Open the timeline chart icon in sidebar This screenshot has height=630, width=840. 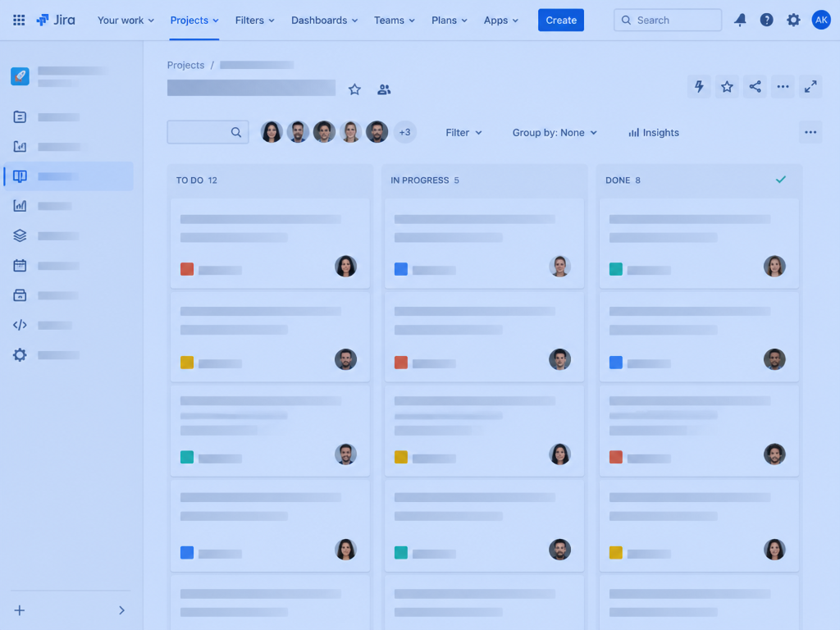pyautogui.click(x=20, y=146)
